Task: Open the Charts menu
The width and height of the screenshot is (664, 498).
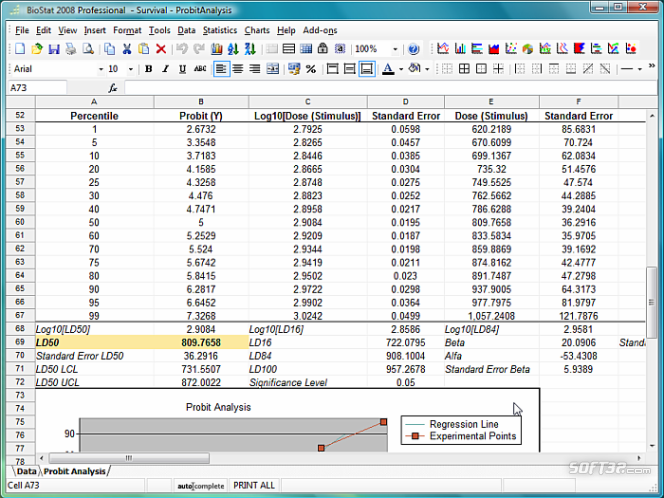Action: point(257,30)
